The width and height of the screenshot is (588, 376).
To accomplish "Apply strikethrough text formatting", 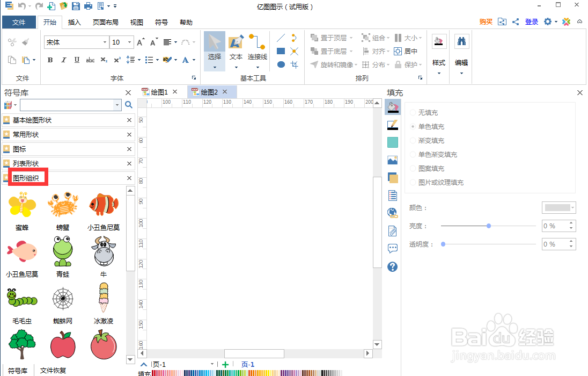I will click(x=90, y=60).
